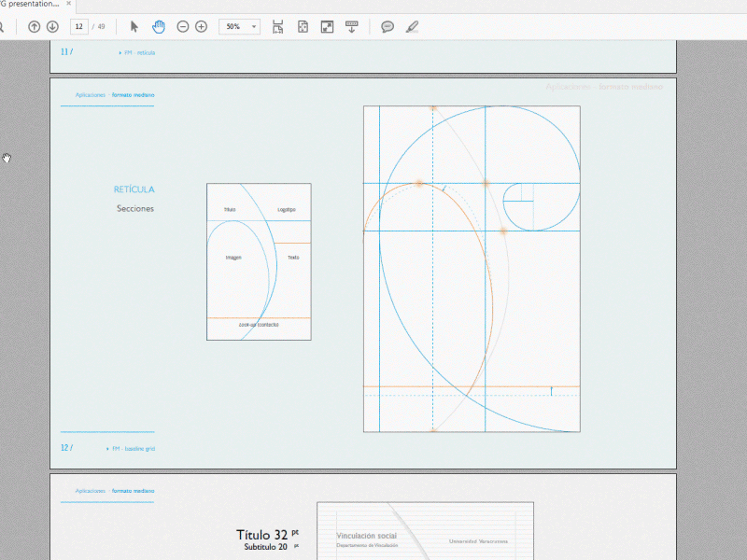Add a sticky note comment

click(x=387, y=26)
